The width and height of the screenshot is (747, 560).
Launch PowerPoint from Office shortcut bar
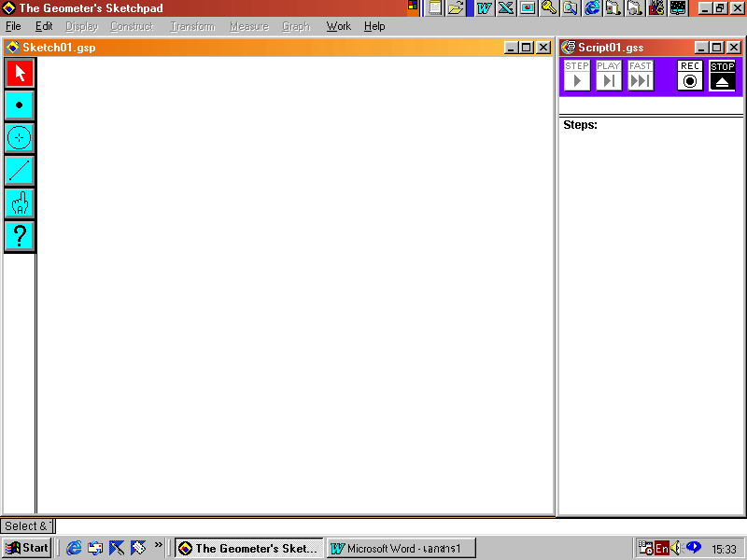click(x=528, y=8)
